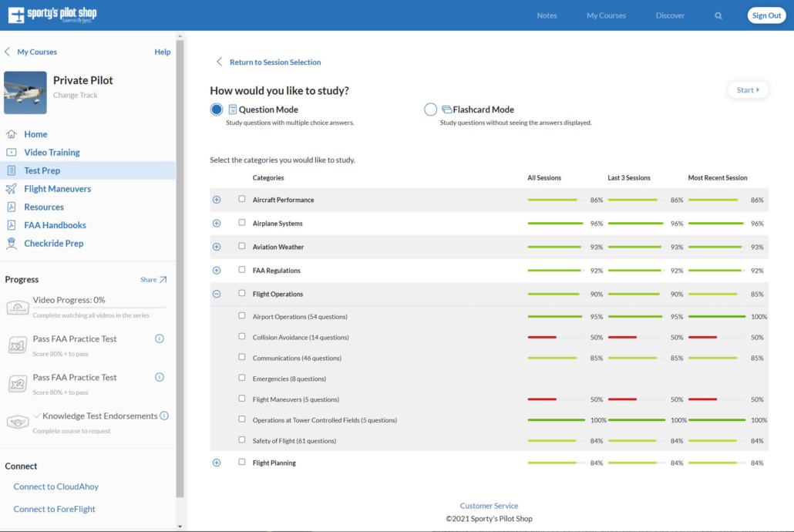Click the Video Progress bar
The image size is (794, 532).
click(x=99, y=308)
